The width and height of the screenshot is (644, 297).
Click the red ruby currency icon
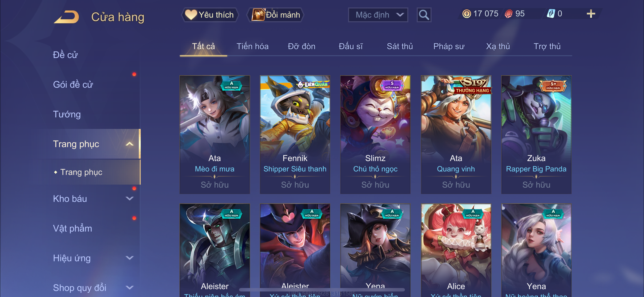tap(509, 14)
